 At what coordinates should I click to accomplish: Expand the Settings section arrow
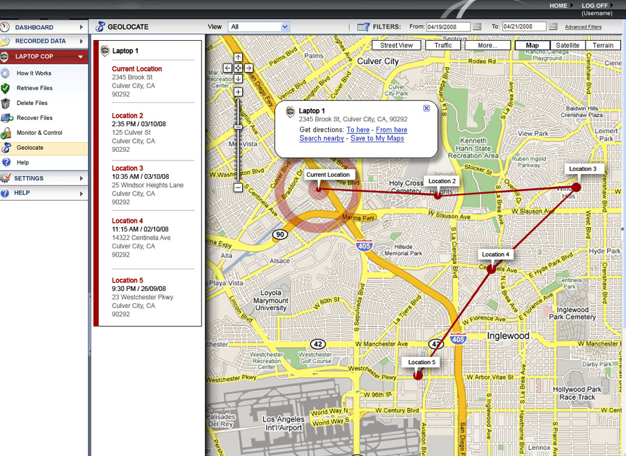pyautogui.click(x=81, y=178)
